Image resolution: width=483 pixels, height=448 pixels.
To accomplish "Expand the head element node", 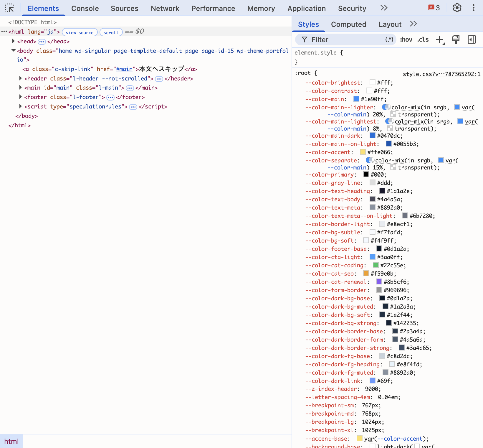I will pyautogui.click(x=13, y=41).
